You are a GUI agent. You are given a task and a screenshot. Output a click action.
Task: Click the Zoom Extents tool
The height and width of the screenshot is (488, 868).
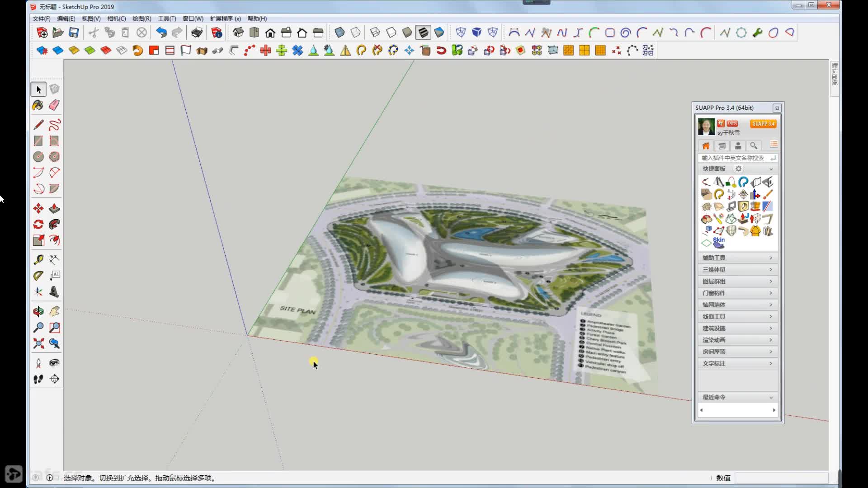pyautogui.click(x=38, y=343)
